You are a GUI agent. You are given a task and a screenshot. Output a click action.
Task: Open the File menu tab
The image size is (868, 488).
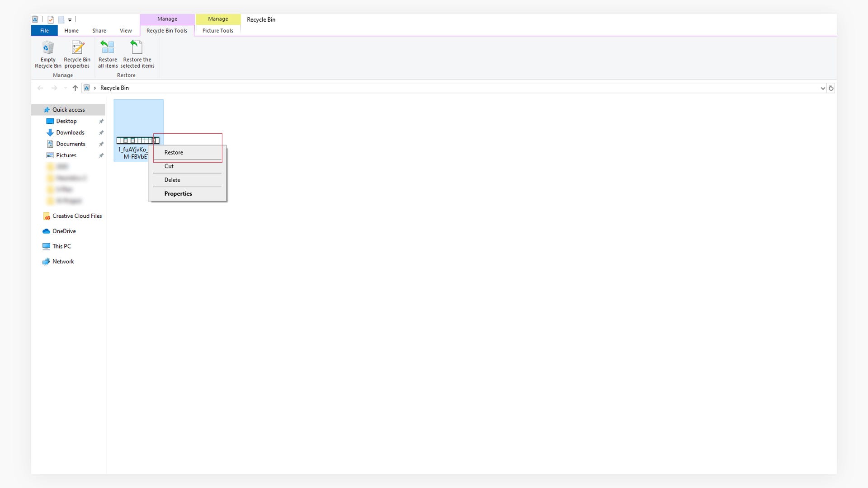(x=44, y=31)
